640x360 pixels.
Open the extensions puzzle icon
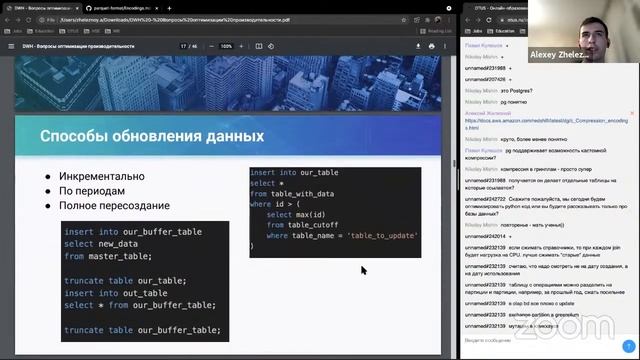tap(427, 20)
